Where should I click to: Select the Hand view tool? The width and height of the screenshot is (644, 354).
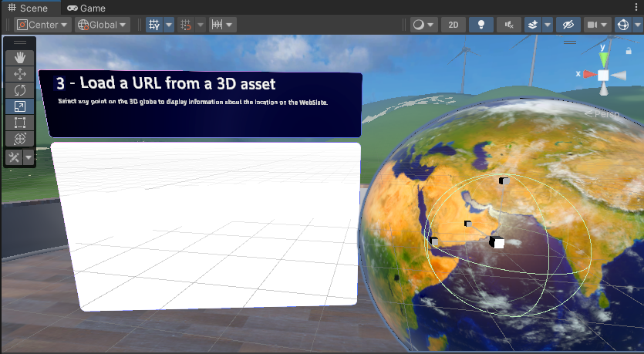(20, 58)
